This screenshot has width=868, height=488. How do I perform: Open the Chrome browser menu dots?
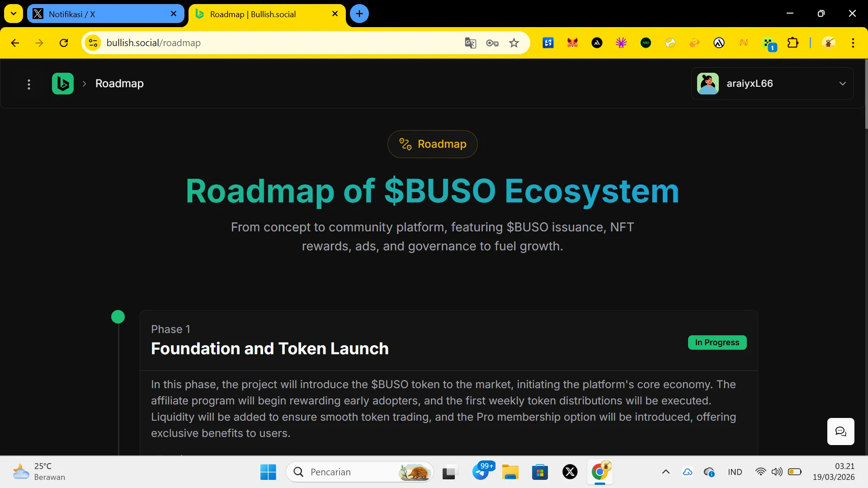pos(853,43)
